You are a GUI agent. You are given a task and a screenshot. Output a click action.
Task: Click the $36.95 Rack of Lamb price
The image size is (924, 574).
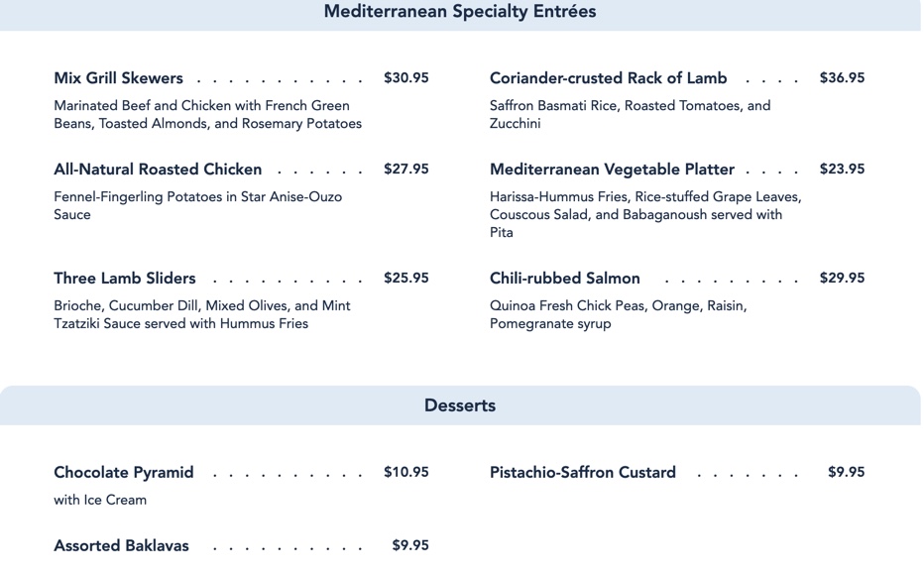pos(842,78)
